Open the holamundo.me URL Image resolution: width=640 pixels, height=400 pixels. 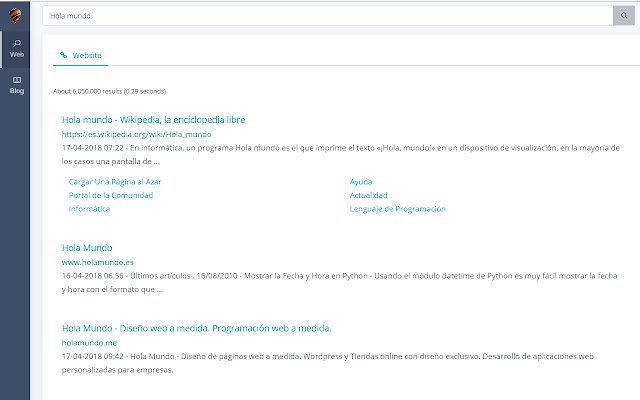click(89, 342)
